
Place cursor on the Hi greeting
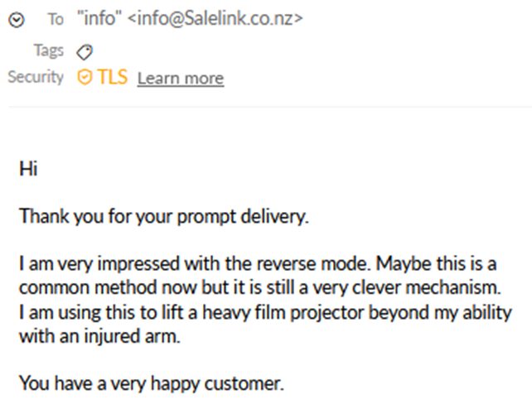click(28, 170)
